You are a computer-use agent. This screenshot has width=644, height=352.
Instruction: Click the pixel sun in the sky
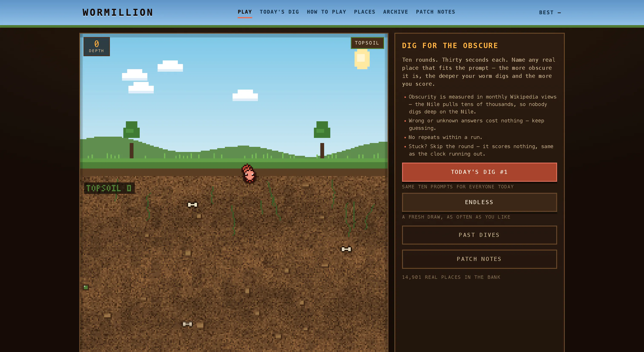[362, 59]
